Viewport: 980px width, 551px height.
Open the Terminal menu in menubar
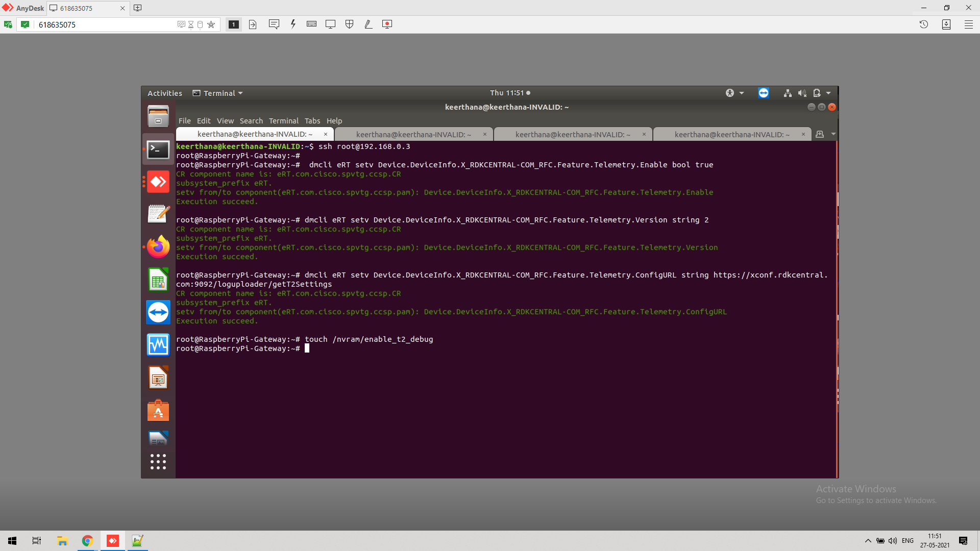(283, 121)
